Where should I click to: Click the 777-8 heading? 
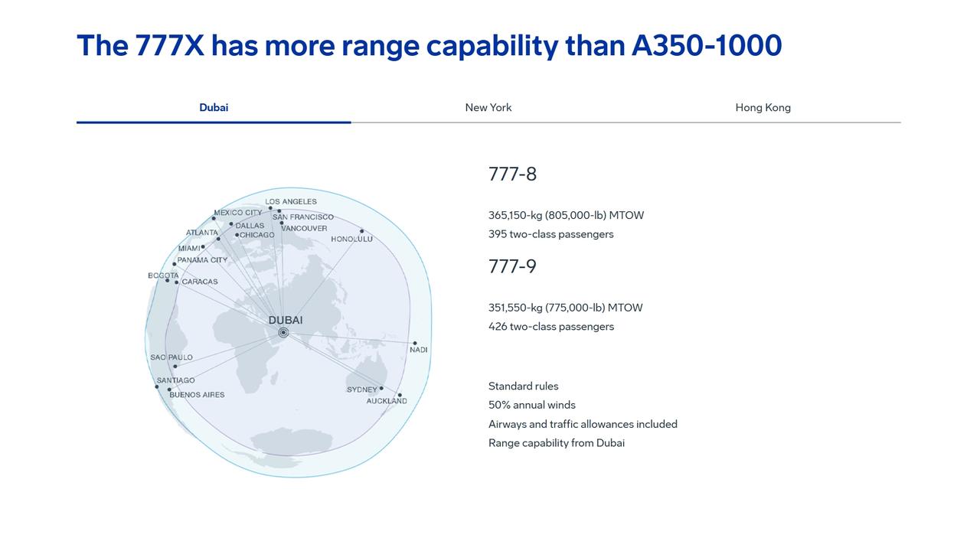click(513, 174)
